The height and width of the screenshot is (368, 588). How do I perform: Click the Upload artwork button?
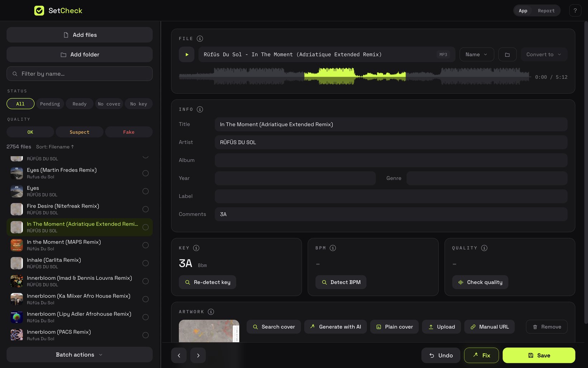pos(441,327)
